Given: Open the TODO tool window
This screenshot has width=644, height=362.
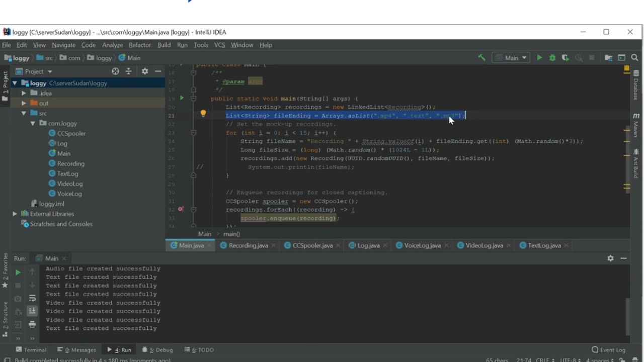Looking at the screenshot, I should click(x=199, y=349).
